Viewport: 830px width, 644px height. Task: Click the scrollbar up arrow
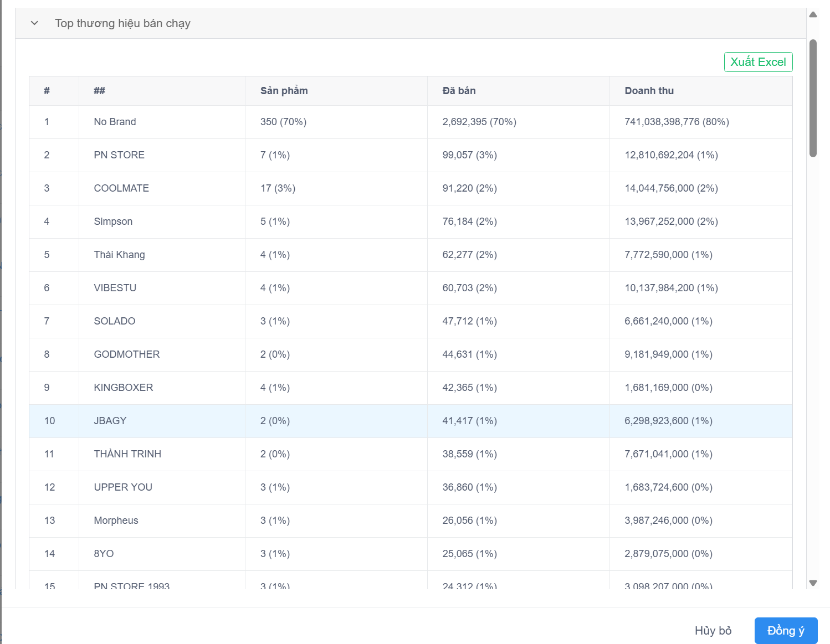pos(813,14)
